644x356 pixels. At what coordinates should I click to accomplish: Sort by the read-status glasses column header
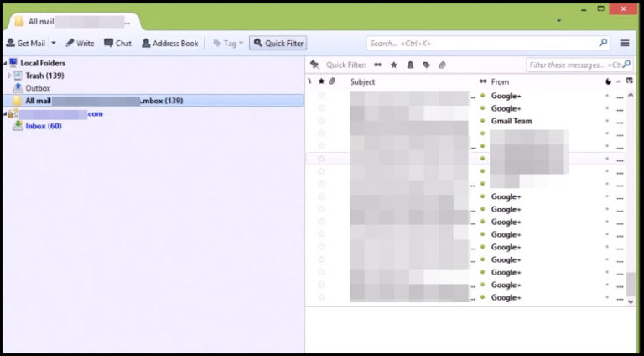(x=483, y=81)
